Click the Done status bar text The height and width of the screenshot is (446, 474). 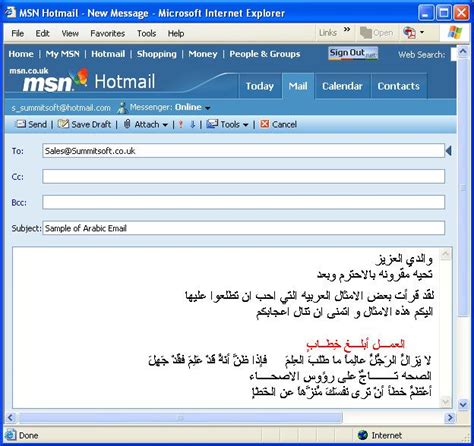28,435
